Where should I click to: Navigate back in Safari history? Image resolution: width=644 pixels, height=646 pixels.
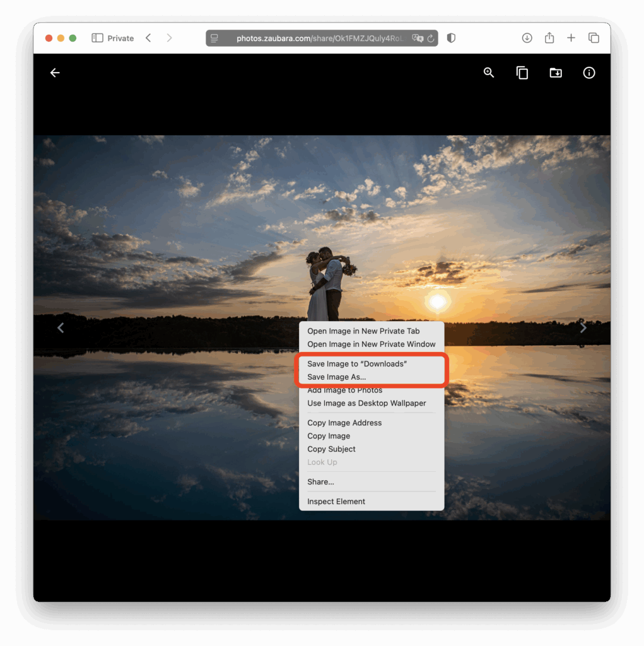148,38
